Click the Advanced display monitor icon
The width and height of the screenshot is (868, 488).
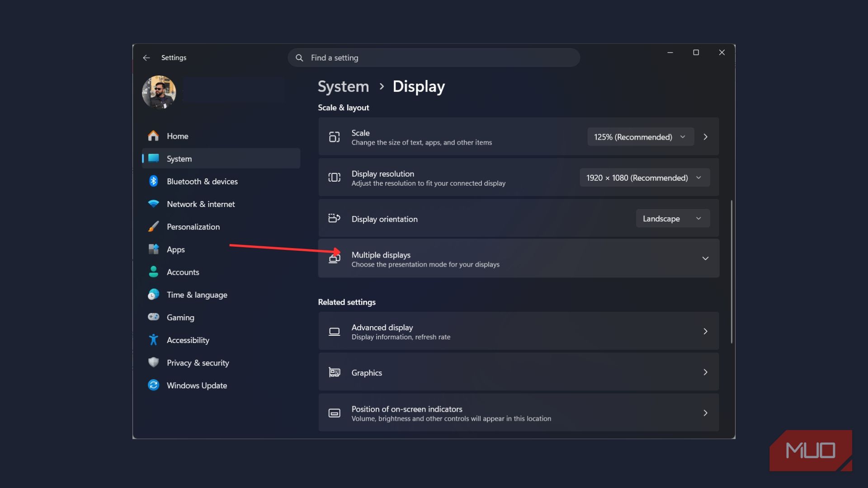334,332
